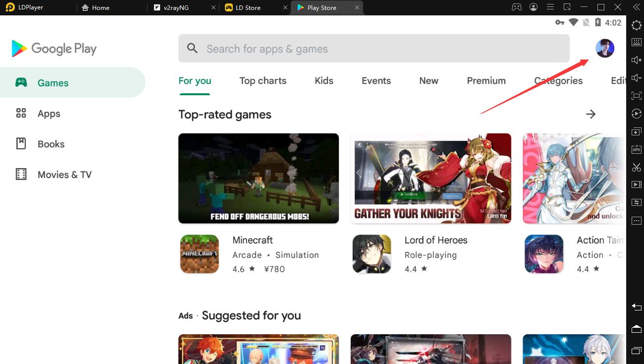Screen dimensions: 644x364
Task: Turn the emulator volume down
Action: pyautogui.click(x=637, y=78)
